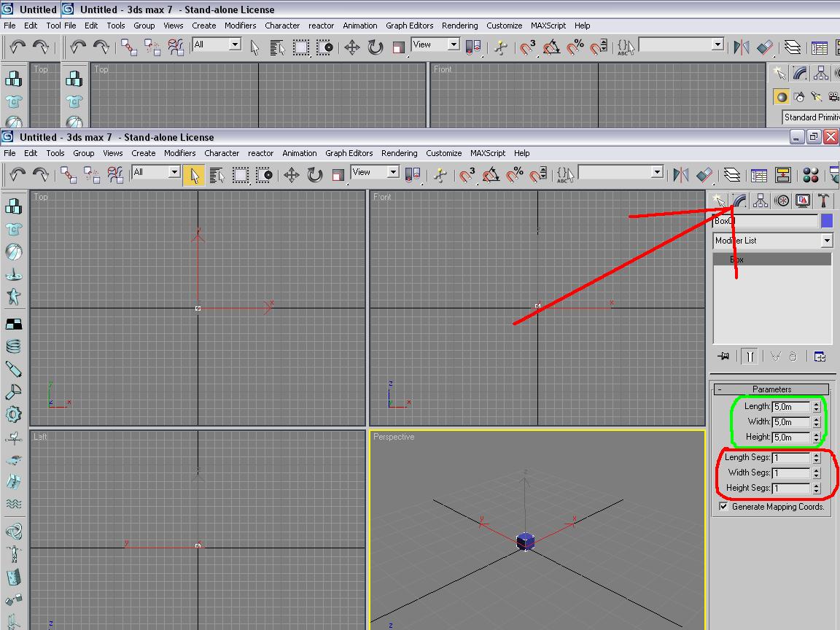The width and height of the screenshot is (840, 630).
Task: Select the Box entry in the modifier stack
Action: (772, 260)
